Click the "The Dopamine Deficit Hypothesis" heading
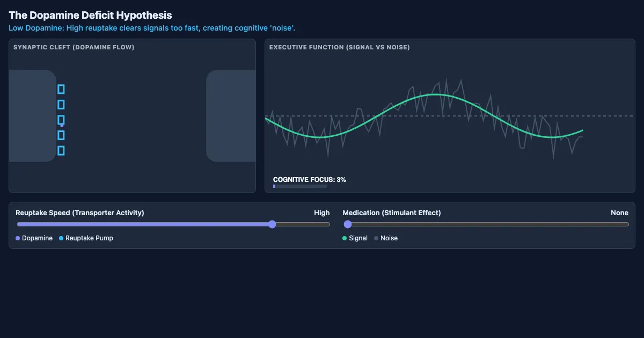 pos(91,16)
